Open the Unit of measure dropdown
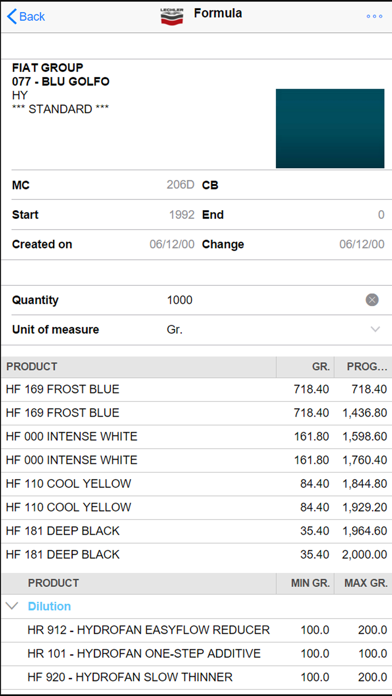This screenshot has height=696, width=392. 375,329
